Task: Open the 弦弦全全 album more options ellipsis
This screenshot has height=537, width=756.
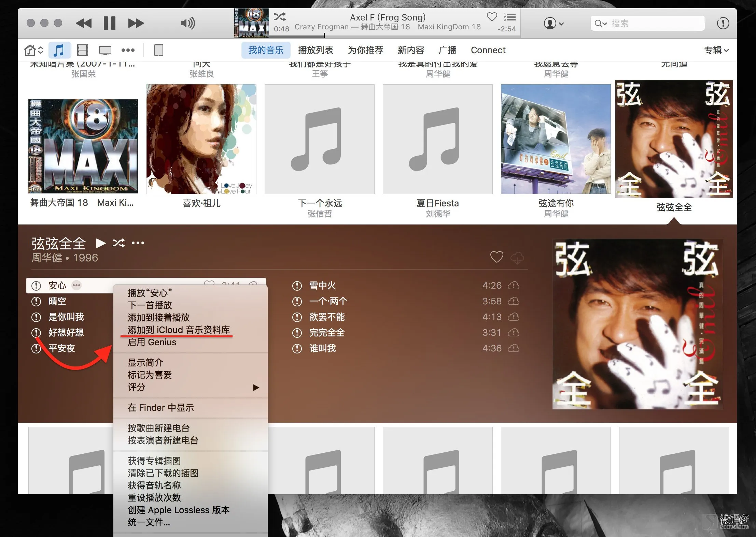Action: (138, 243)
